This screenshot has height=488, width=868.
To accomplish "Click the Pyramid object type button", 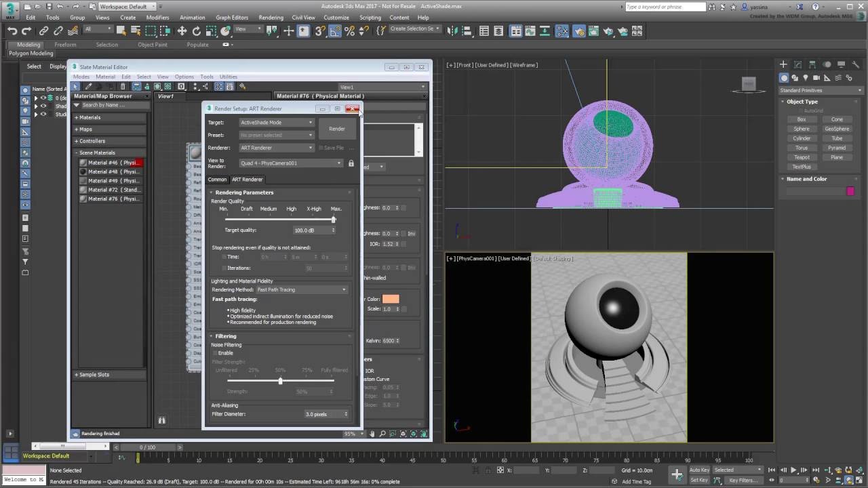I will point(837,148).
